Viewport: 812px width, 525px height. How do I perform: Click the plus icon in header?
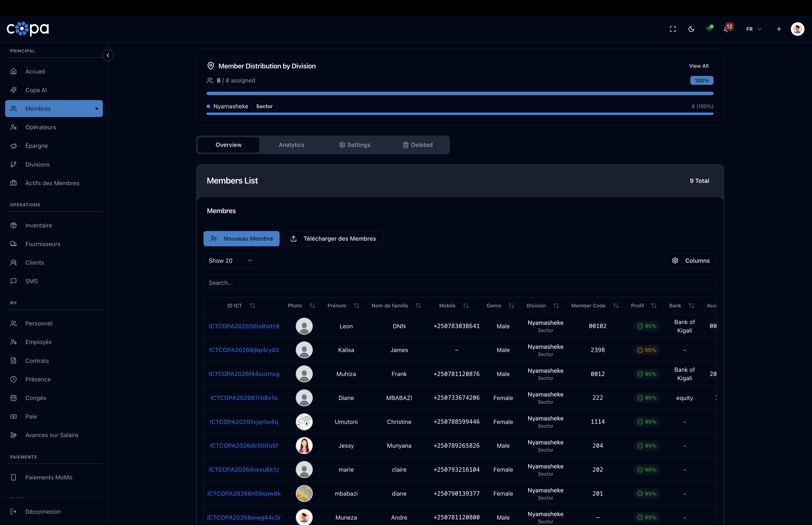(x=779, y=29)
